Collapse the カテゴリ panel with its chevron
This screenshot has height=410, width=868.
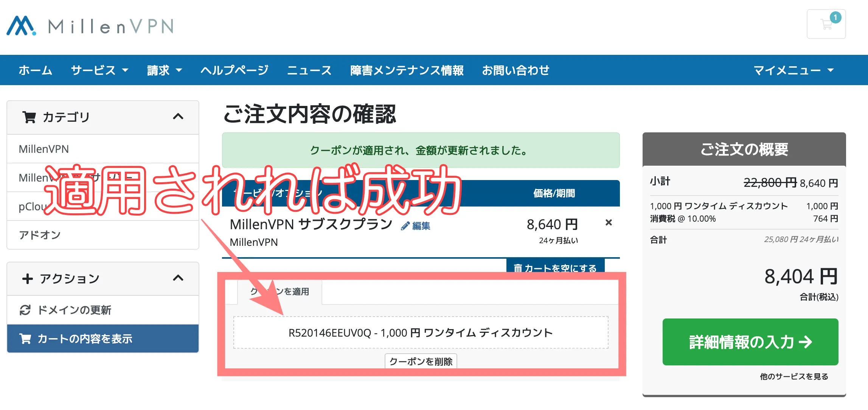[177, 117]
